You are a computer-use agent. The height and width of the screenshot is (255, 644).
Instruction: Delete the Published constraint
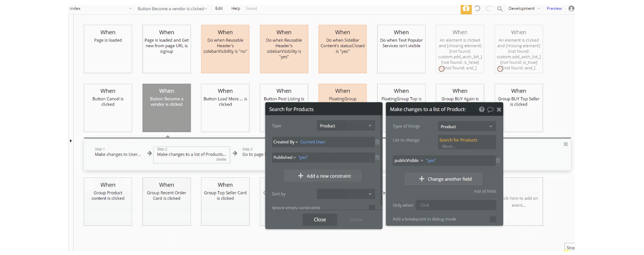click(x=377, y=157)
